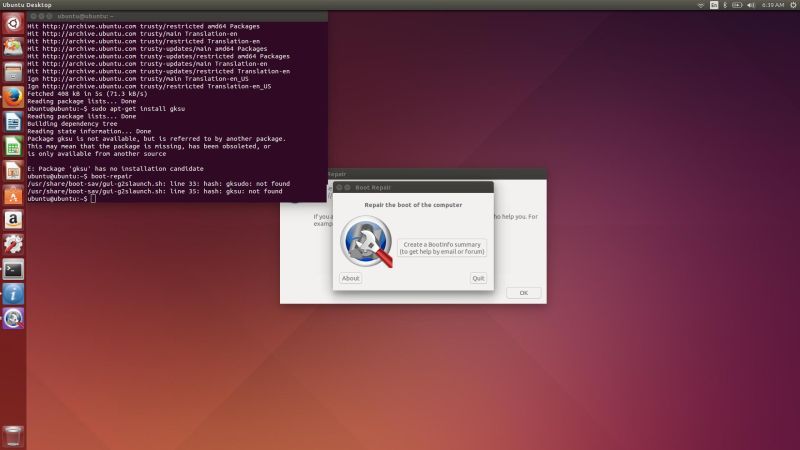800x450 pixels.
Task: Open the Trash in the launcher
Action: (x=13, y=436)
